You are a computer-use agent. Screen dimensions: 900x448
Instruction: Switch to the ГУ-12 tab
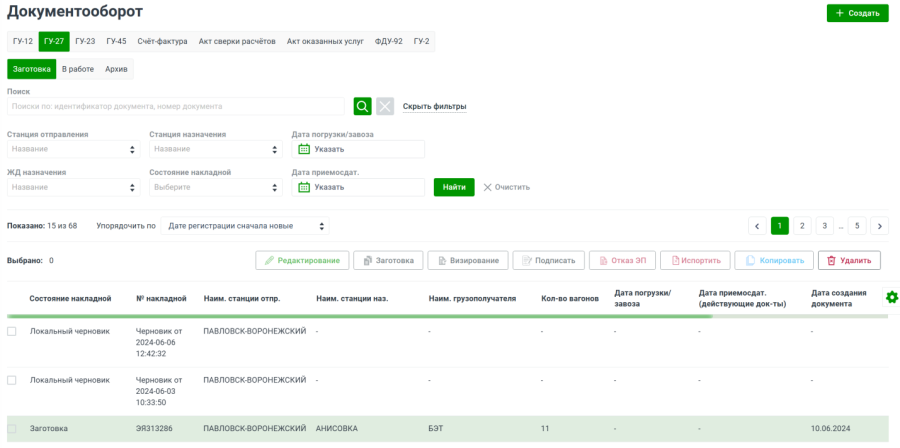pyautogui.click(x=23, y=41)
